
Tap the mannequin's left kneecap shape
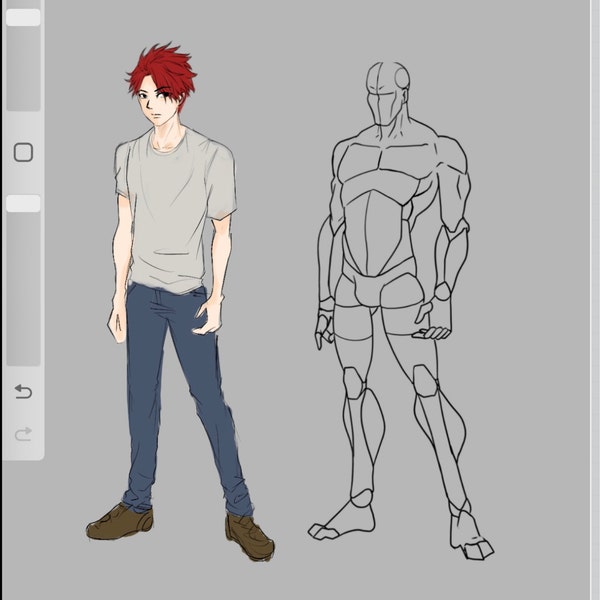[x=354, y=383]
